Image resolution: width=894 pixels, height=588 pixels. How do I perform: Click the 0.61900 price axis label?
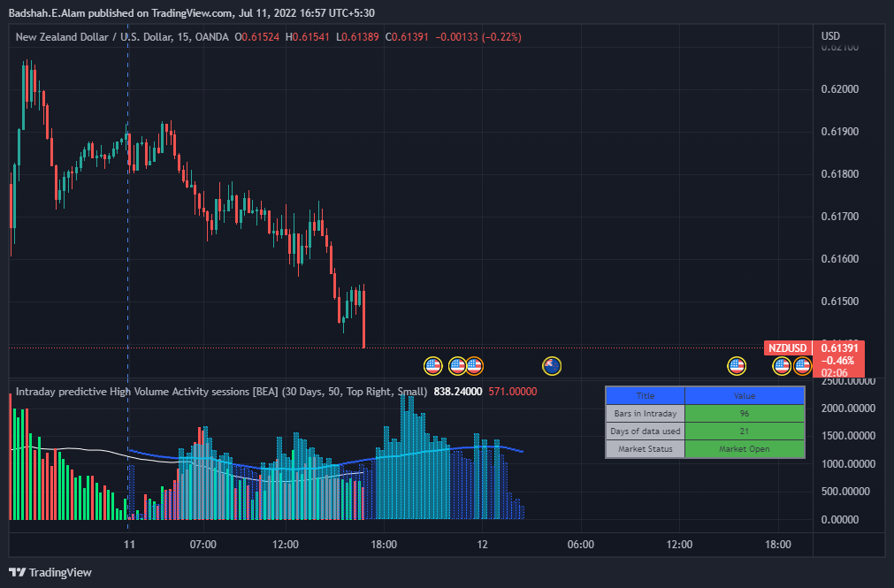click(840, 132)
